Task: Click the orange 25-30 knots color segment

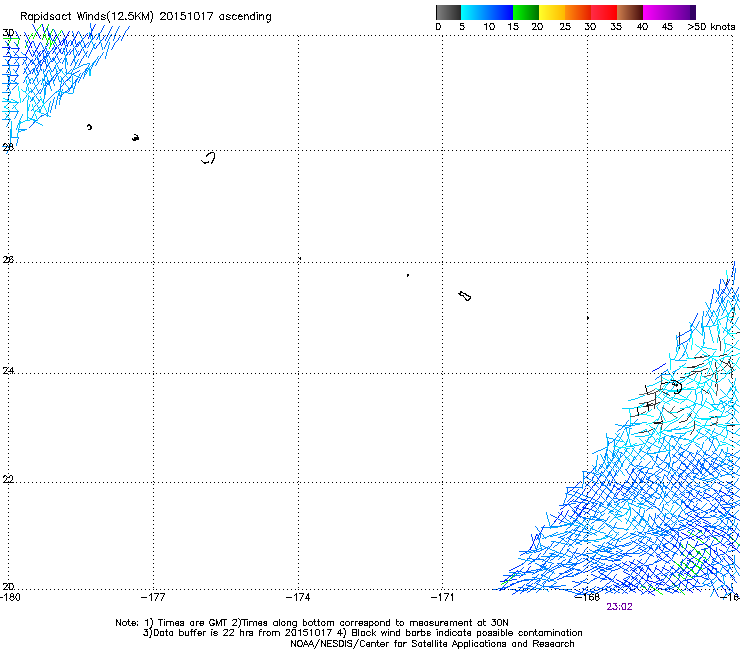Action: (578, 12)
